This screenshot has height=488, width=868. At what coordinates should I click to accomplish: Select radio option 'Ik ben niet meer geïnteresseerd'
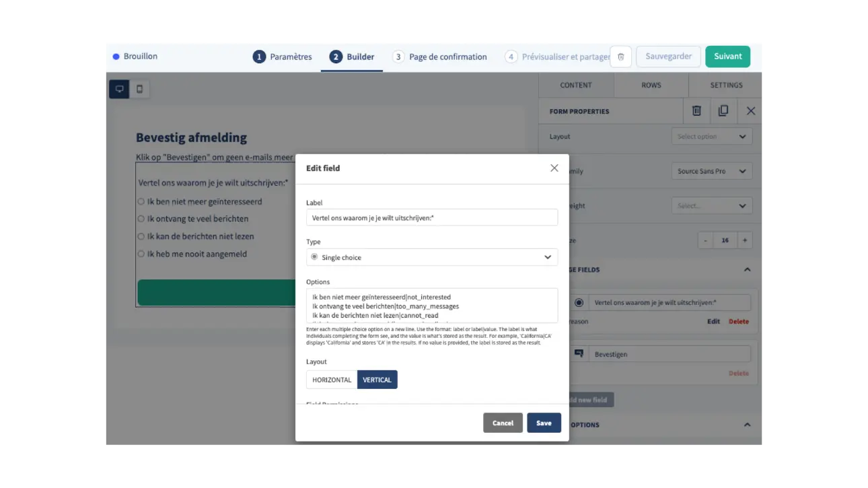tap(141, 201)
